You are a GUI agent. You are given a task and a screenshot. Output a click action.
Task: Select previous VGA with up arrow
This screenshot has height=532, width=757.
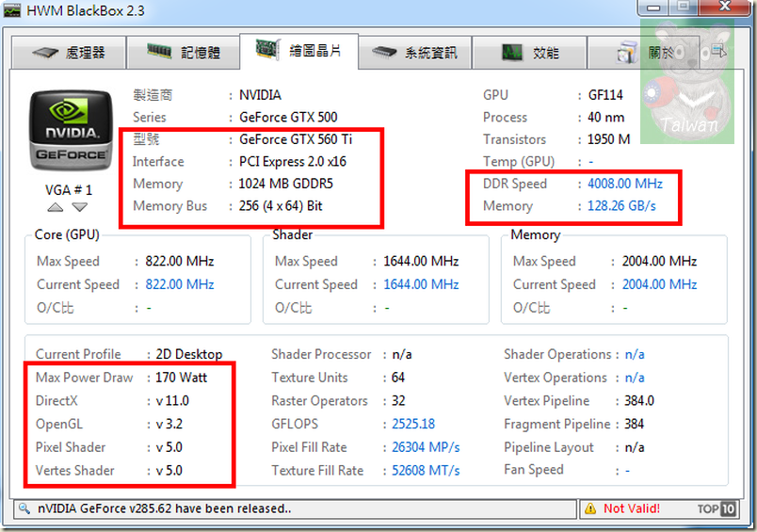pos(55,207)
